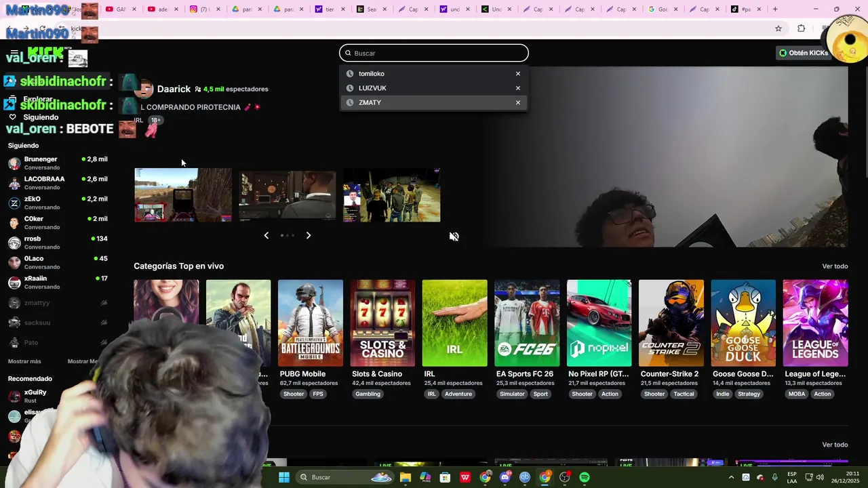
Task: Go to previous featured carousel slide
Action: (x=266, y=235)
